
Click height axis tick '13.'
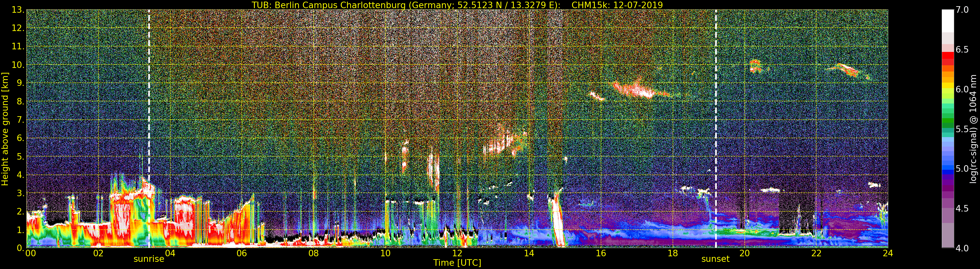coord(18,10)
